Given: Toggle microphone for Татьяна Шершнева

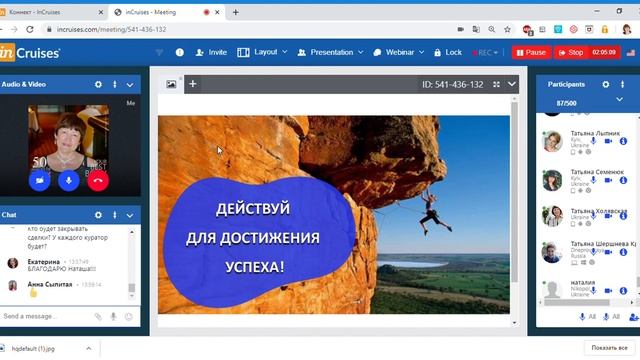Looking at the screenshot, I should point(593,252).
